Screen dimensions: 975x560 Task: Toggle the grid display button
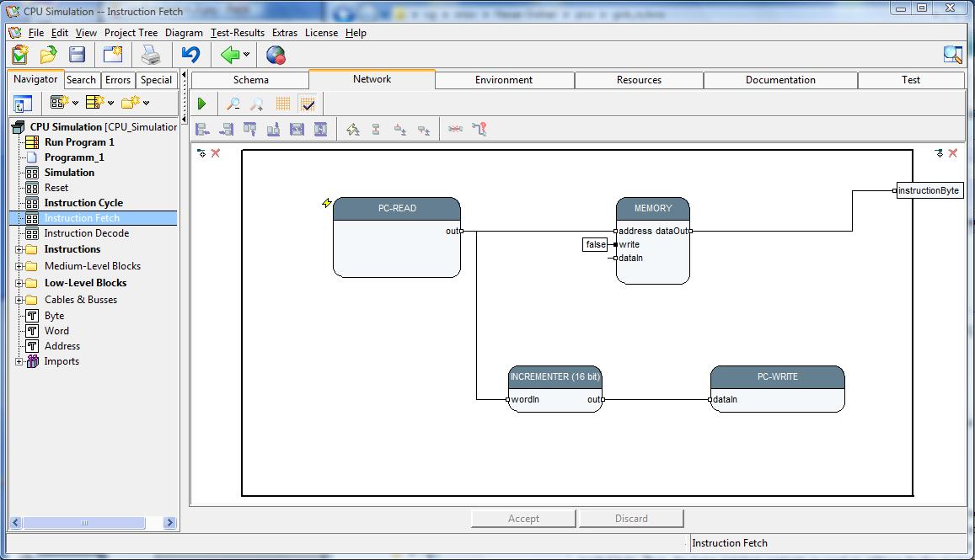[x=283, y=104]
